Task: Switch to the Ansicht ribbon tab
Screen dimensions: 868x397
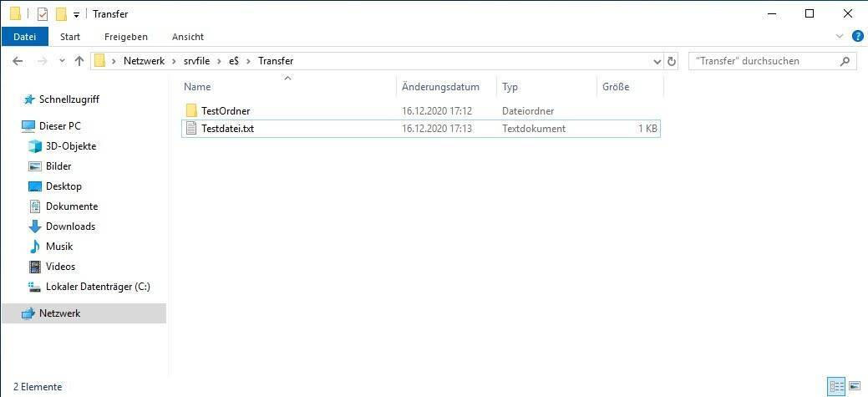Action: (188, 37)
